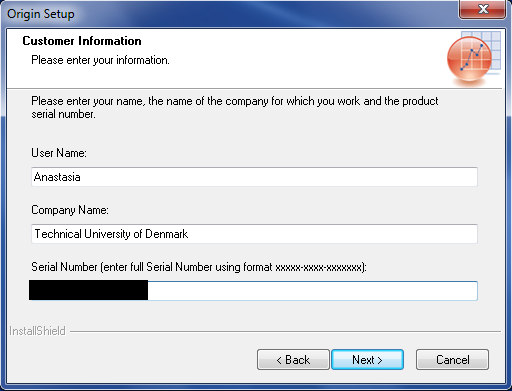Screen dimensions: 512x391
Task: Click the instruction paragraph about serial number
Action: pyautogui.click(x=235, y=107)
